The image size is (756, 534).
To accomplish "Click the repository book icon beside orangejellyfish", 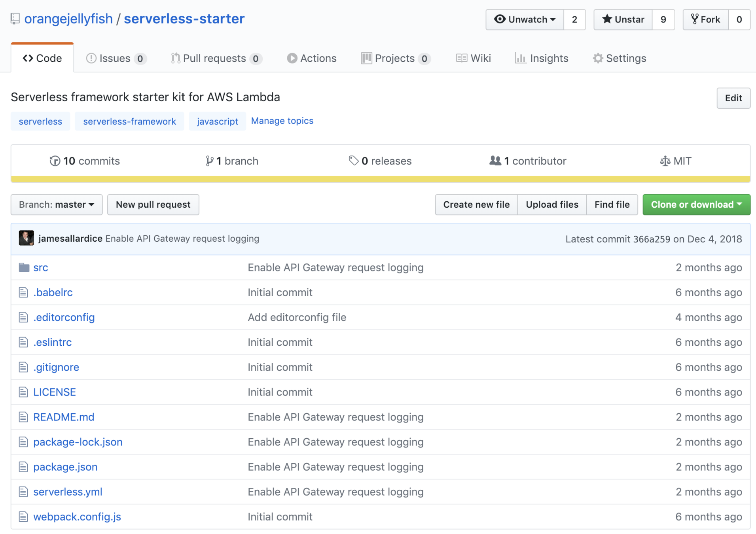I will click(15, 19).
